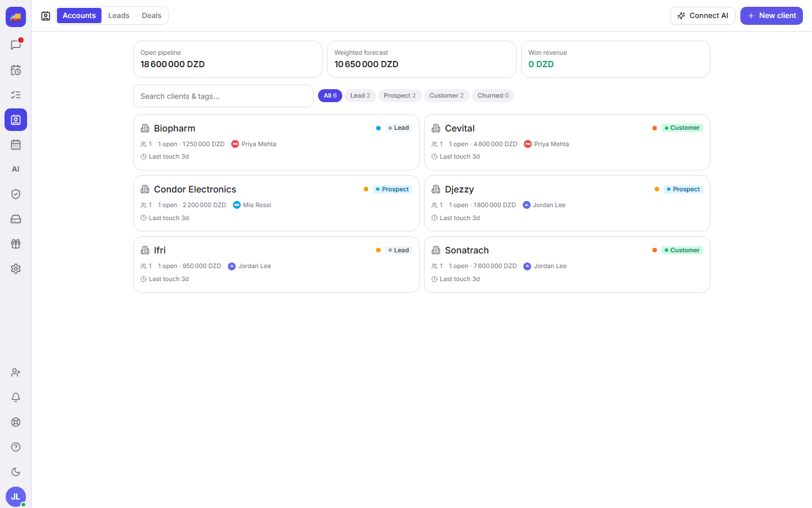
Task: Open the checklist tasks icon
Action: (16, 95)
